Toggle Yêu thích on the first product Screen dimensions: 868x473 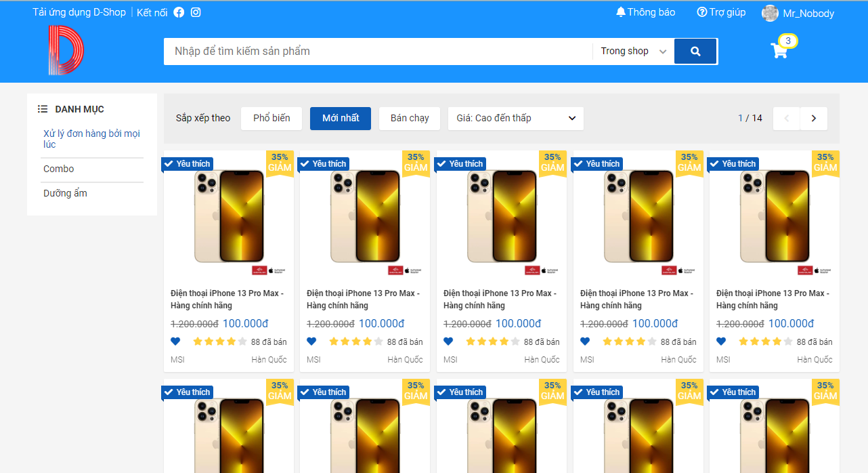coord(187,163)
